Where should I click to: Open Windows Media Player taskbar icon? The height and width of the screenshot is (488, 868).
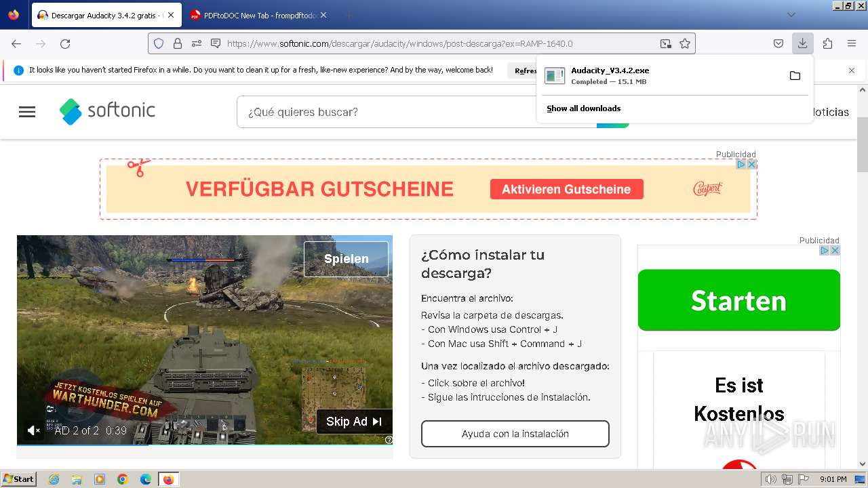(100, 479)
